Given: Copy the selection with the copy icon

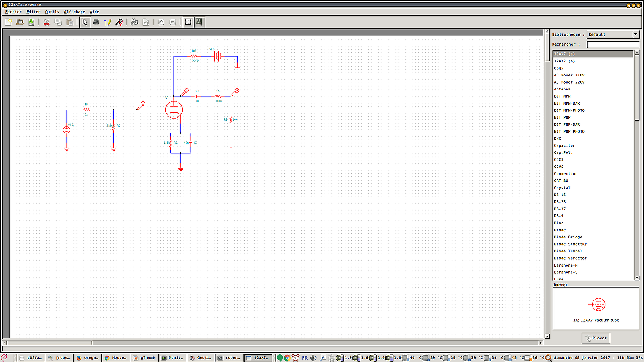Looking at the screenshot, I should click(58, 22).
